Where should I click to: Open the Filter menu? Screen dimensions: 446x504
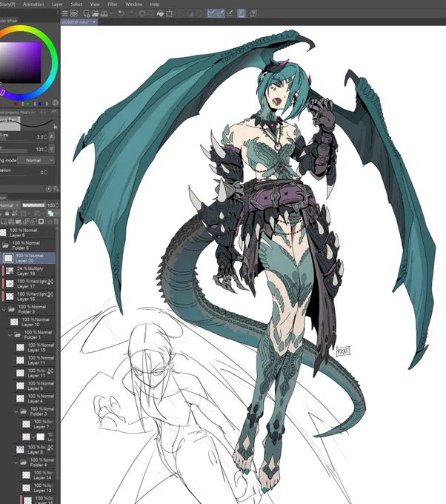[113, 4]
